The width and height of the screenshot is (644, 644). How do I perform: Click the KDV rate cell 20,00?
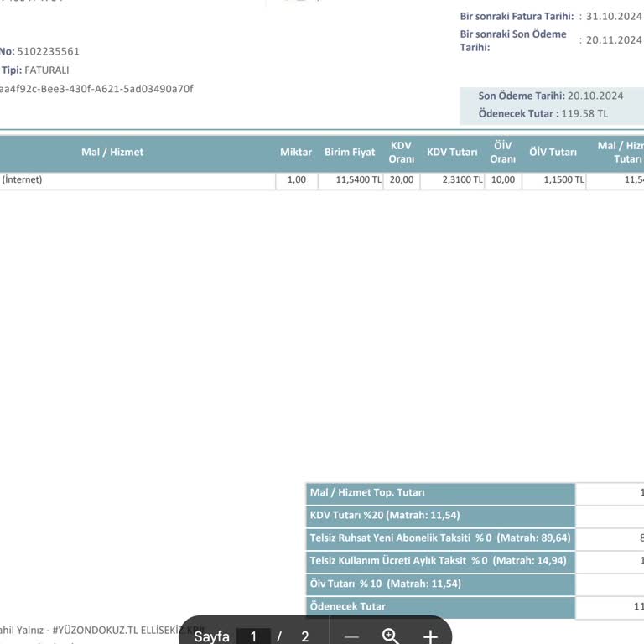(x=402, y=179)
